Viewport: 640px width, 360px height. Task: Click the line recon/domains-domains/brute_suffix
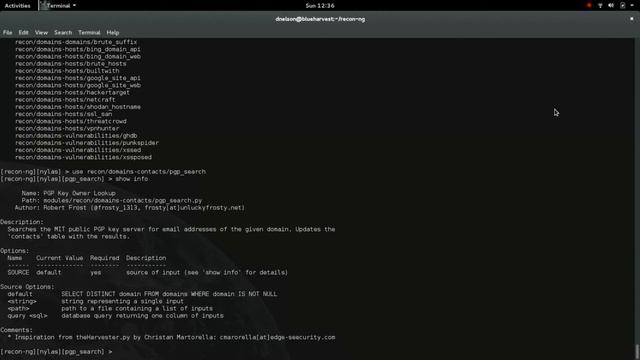[76, 42]
